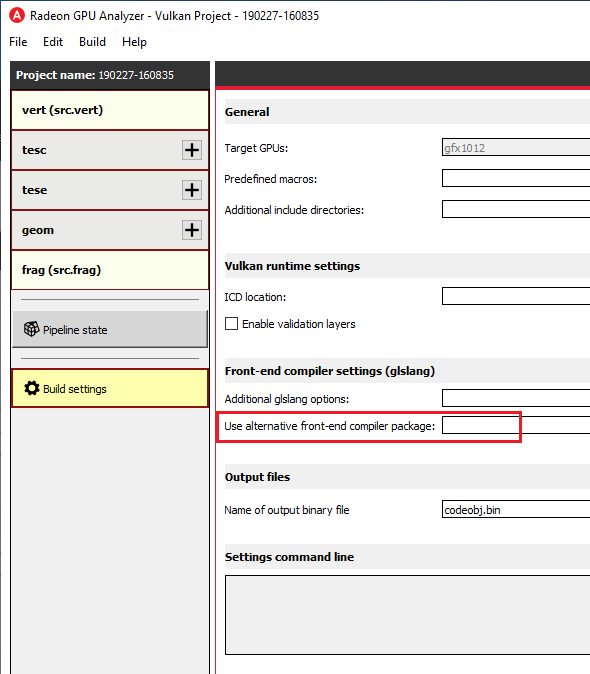
Task: Enable validation layers checkbox
Action: tap(231, 323)
